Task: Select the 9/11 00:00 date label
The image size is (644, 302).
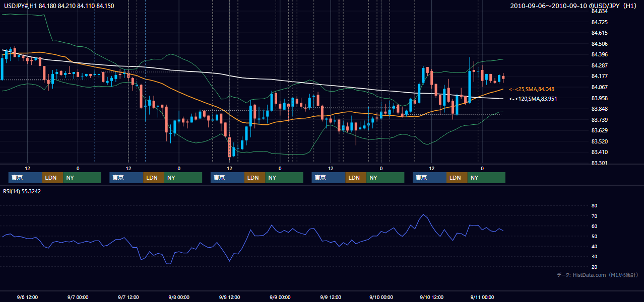Action: [482, 297]
